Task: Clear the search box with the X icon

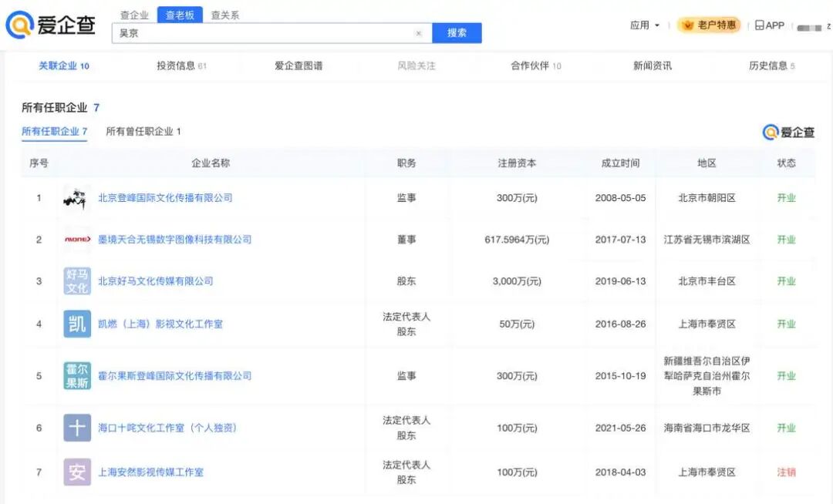Action: pos(419,33)
